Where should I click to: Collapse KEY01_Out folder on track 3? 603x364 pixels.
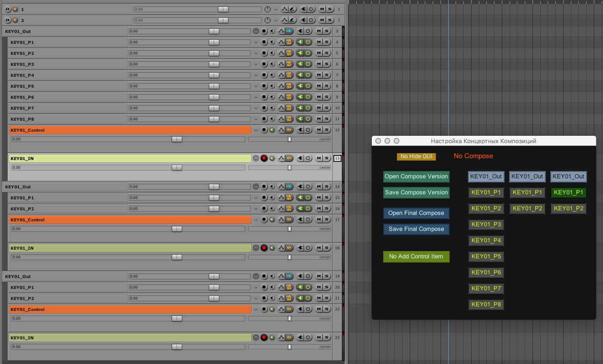pos(256,31)
